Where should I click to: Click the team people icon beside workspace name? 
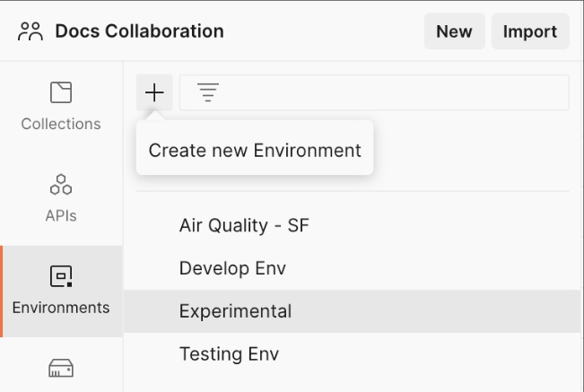point(31,31)
